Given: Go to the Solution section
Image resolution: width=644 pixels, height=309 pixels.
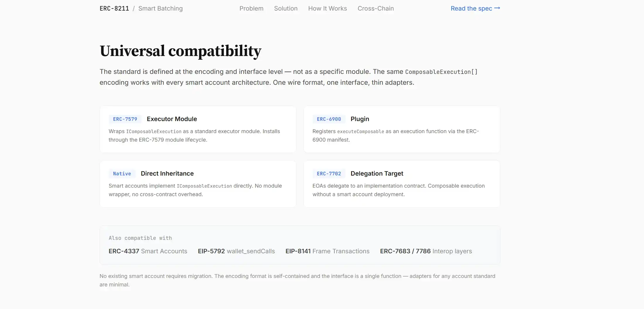Looking at the screenshot, I should [x=286, y=9].
